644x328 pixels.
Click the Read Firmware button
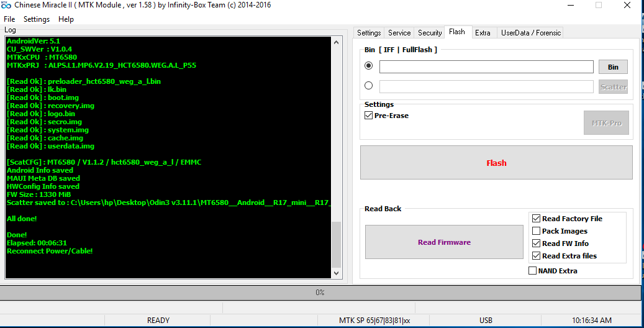[x=444, y=242]
